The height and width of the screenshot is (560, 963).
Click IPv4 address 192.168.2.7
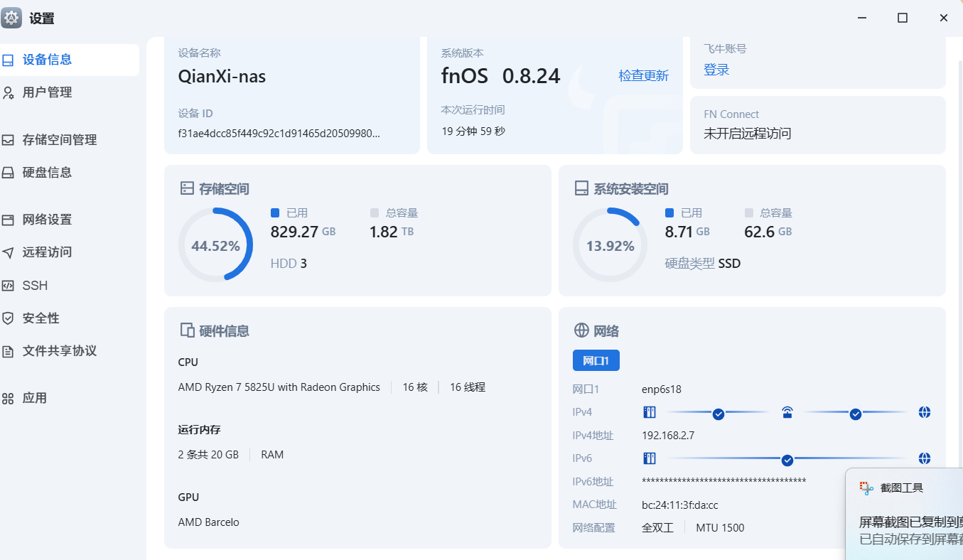[x=668, y=436]
